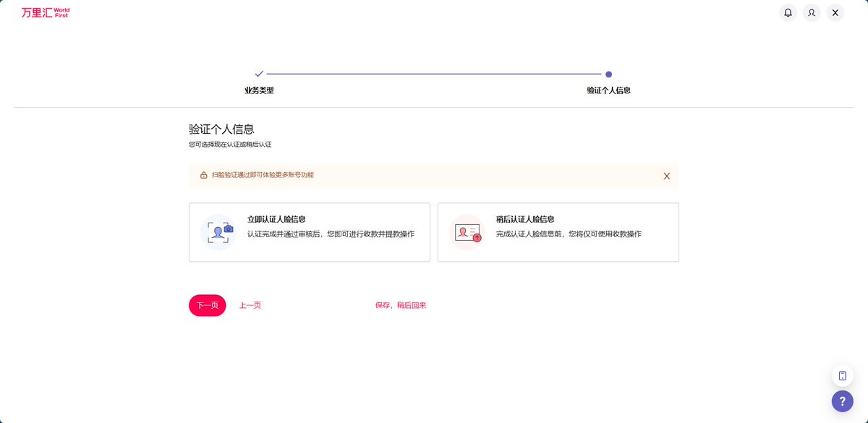The width and height of the screenshot is (868, 423).
Task: Open the mobile device floating icon
Action: pos(843,375)
